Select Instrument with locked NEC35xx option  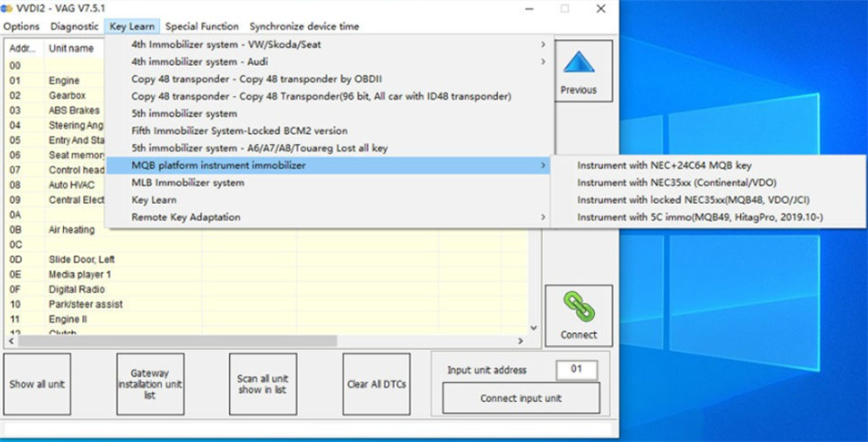click(693, 199)
